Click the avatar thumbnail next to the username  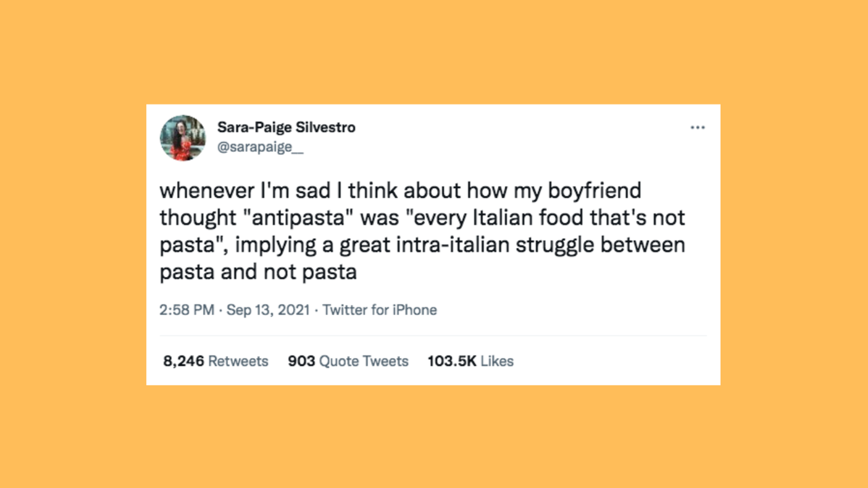[184, 138]
